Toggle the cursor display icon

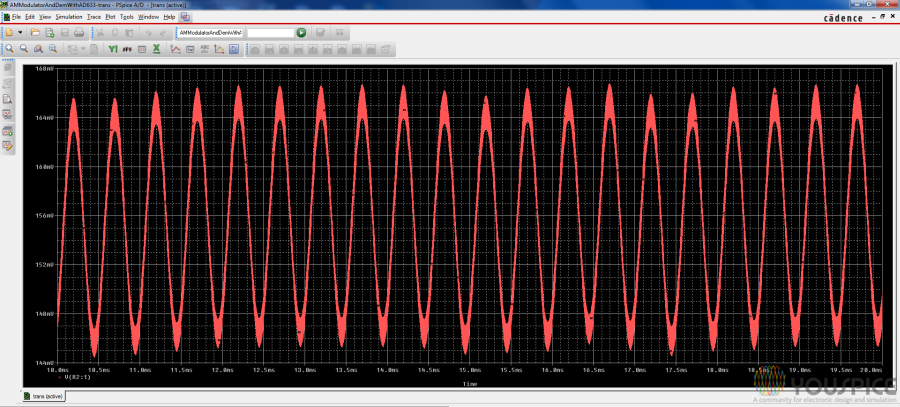click(234, 49)
